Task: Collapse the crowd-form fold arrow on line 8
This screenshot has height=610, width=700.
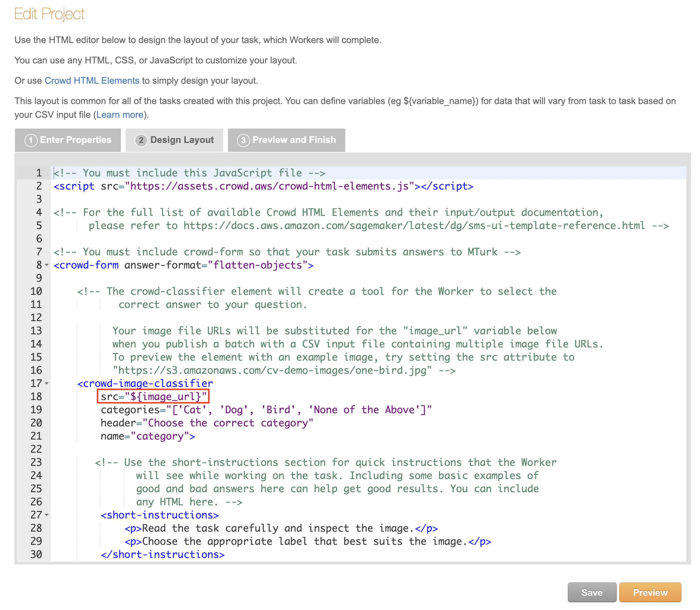Action: coord(47,265)
